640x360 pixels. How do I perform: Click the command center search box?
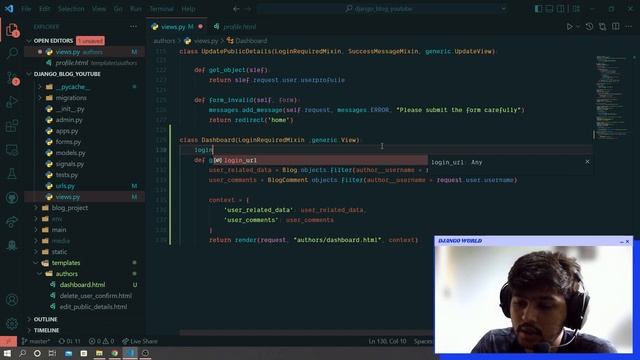(x=382, y=9)
